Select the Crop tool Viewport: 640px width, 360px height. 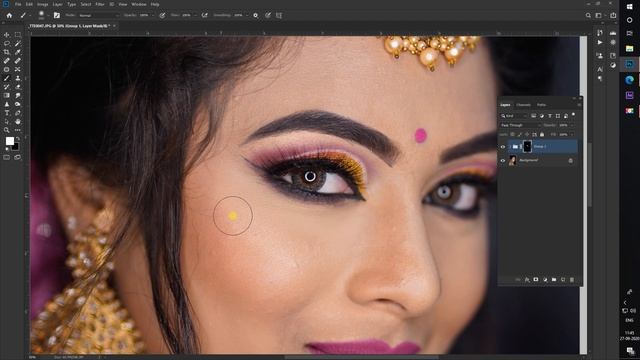(7, 52)
